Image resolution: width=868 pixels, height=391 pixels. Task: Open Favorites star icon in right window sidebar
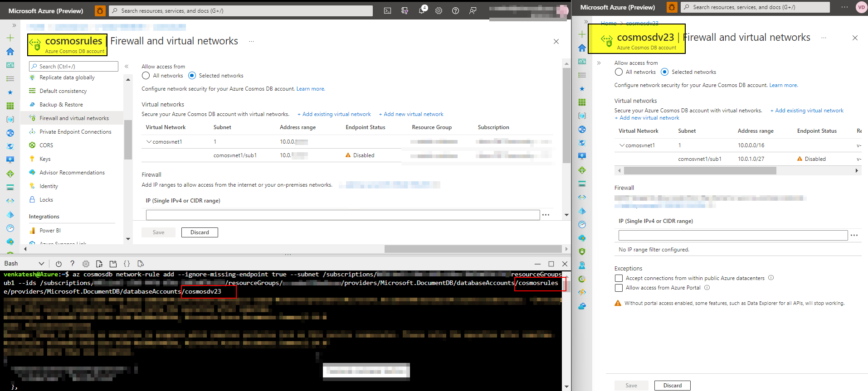point(582,89)
